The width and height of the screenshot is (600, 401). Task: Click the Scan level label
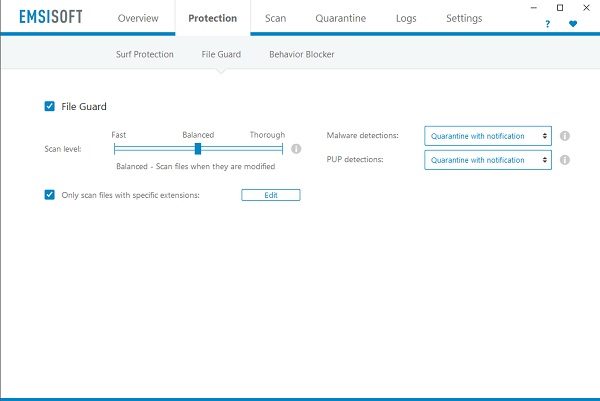coord(63,149)
